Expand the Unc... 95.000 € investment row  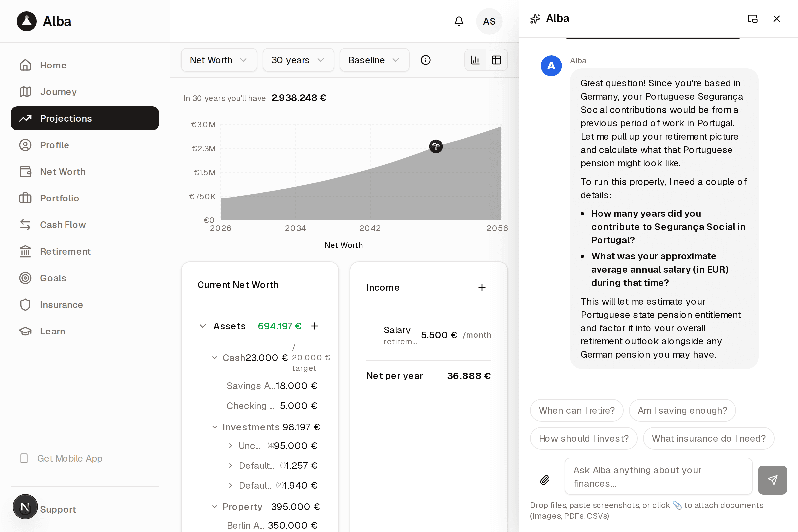pos(231,446)
